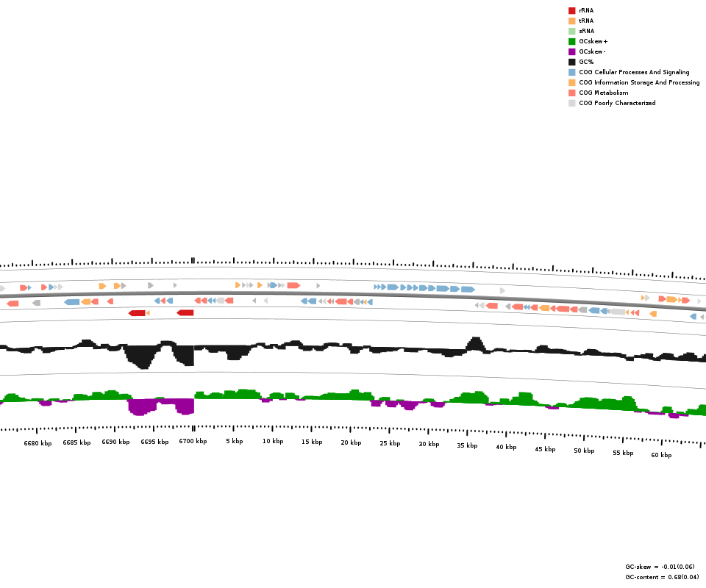Select the black GC% legend swatch
The image size is (706, 588).
coord(571,62)
